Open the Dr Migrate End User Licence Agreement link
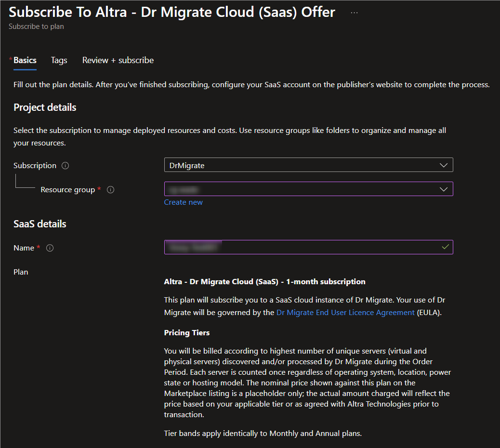 pos(345,313)
